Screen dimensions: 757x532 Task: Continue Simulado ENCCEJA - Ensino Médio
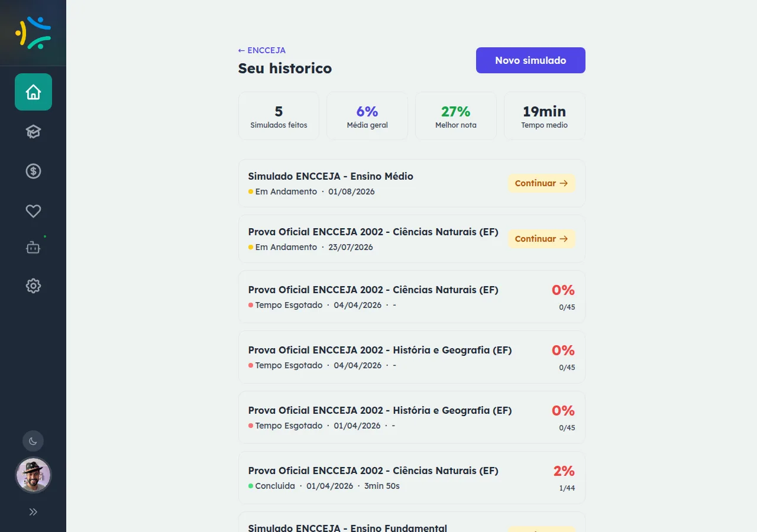point(541,183)
